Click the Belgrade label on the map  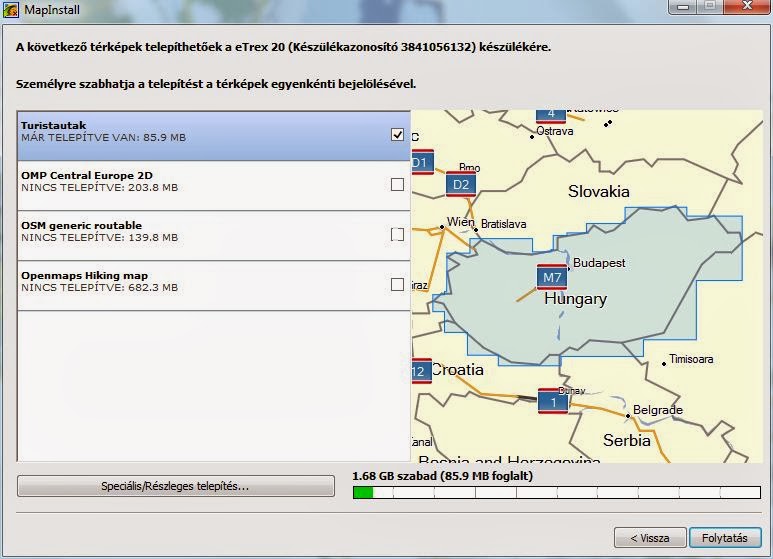click(658, 410)
